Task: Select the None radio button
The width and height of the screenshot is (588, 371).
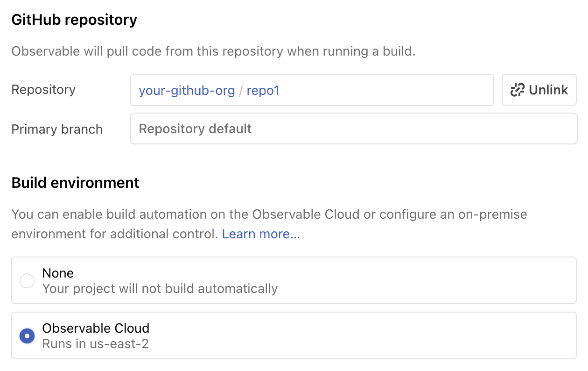Action: [x=27, y=281]
